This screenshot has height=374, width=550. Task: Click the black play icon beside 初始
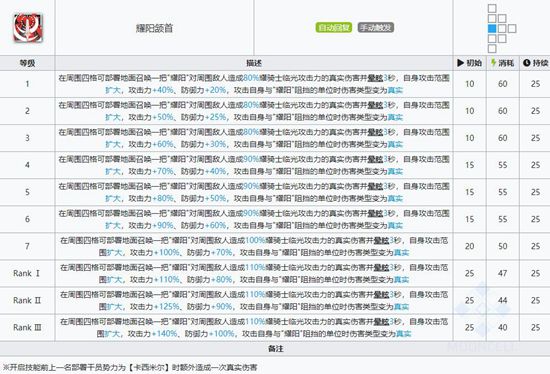460,63
